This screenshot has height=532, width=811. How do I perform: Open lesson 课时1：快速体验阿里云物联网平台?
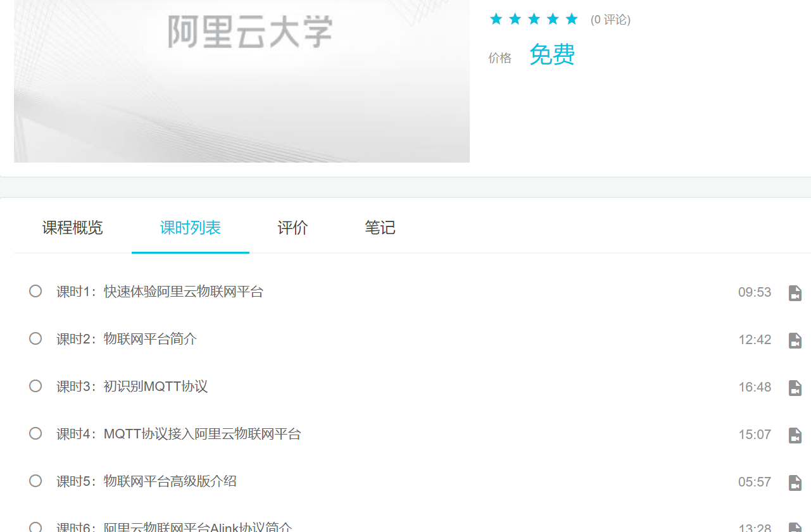[160, 292]
